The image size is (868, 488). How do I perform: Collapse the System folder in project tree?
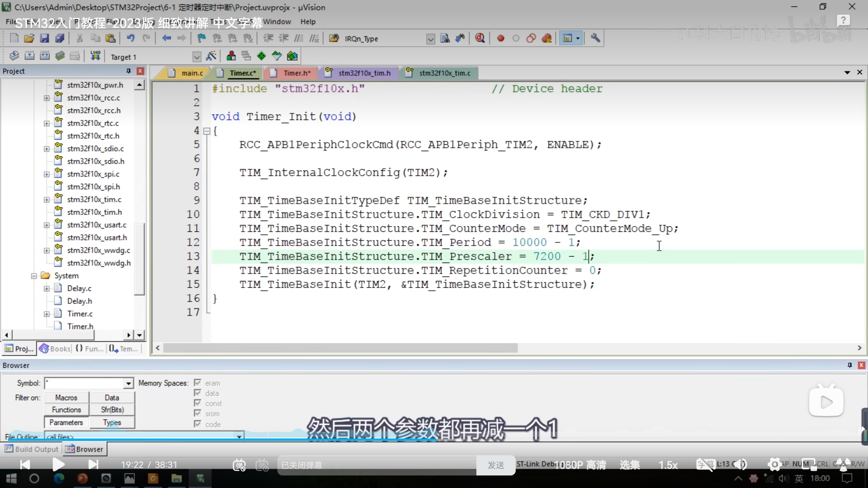[34, 276]
